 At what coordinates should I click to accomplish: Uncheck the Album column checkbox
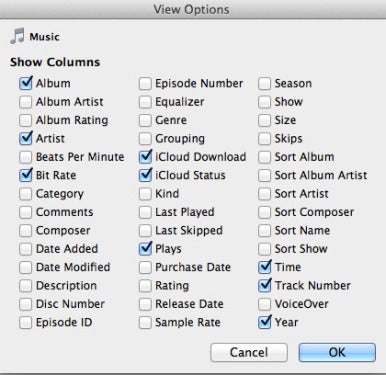[x=26, y=83]
